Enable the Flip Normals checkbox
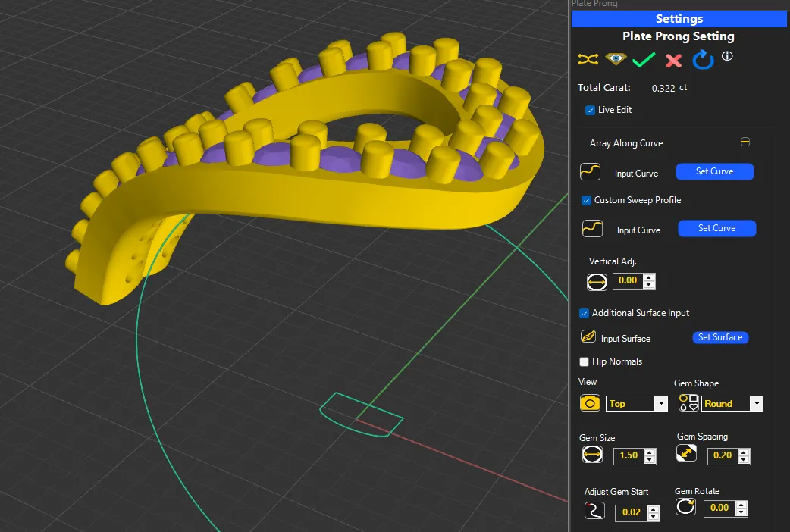 pos(585,361)
